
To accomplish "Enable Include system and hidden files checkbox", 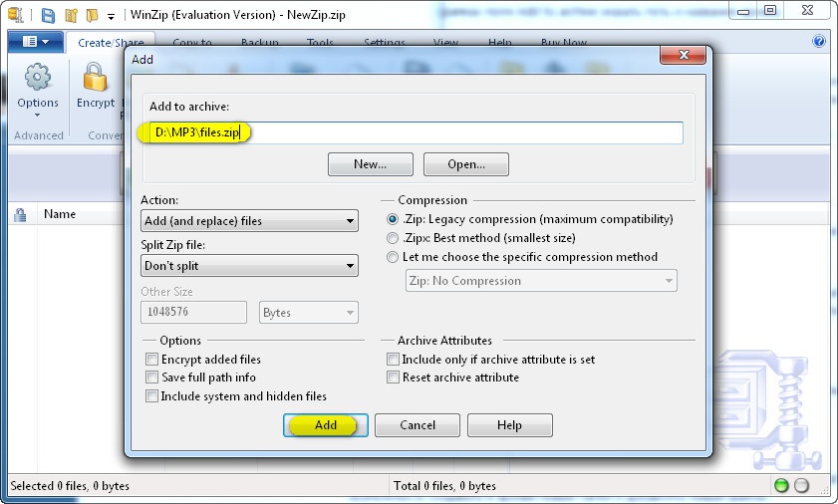I will [x=151, y=396].
